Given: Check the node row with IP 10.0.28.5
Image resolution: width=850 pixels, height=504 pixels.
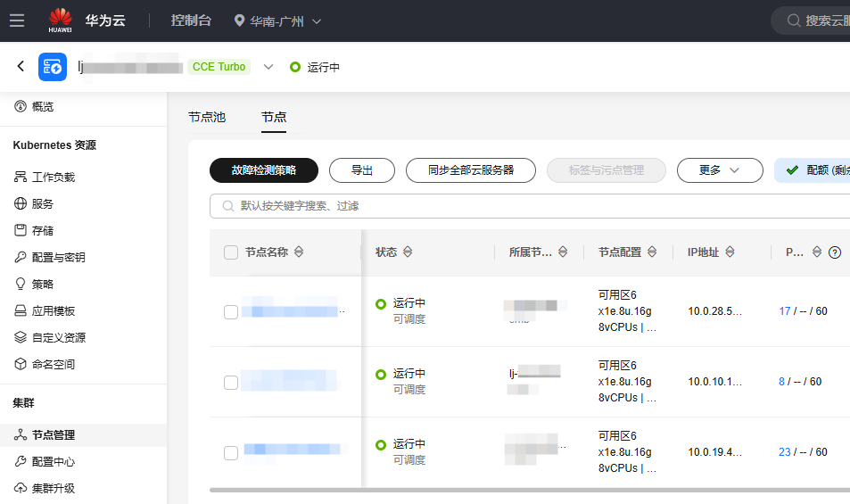Looking at the screenshot, I should 231,312.
